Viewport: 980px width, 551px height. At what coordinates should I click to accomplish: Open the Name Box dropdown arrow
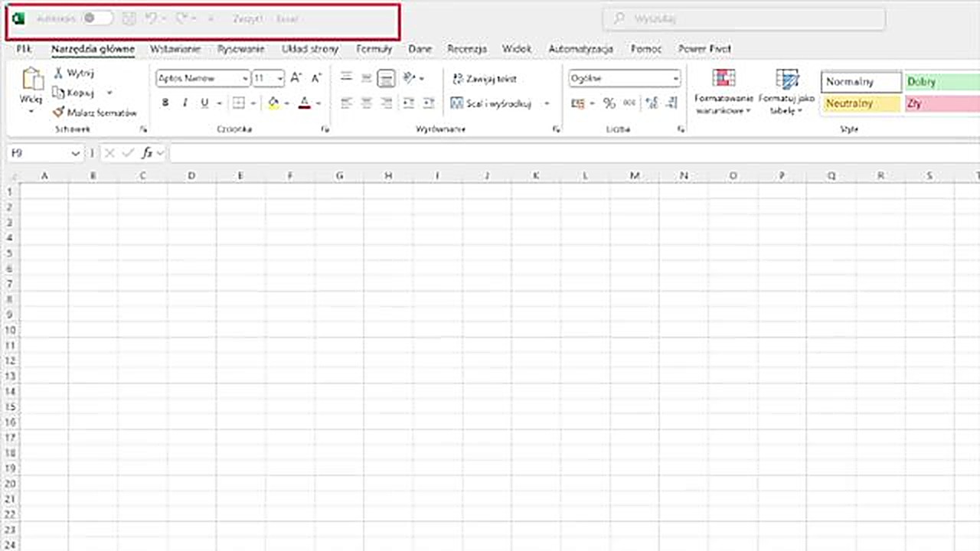(75, 153)
